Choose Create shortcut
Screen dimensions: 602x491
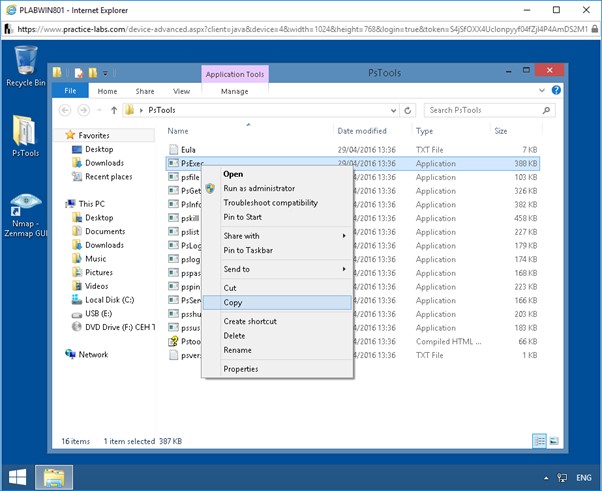pyautogui.click(x=277, y=321)
